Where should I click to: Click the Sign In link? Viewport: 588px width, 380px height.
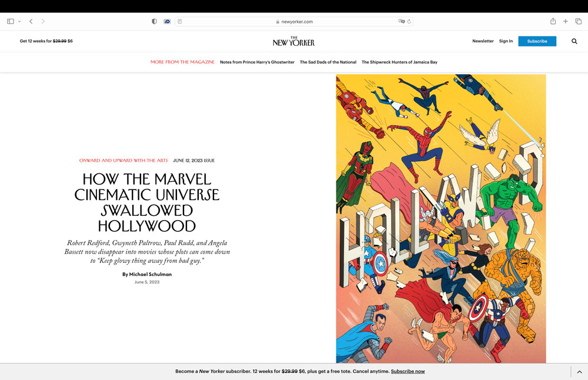coord(506,41)
